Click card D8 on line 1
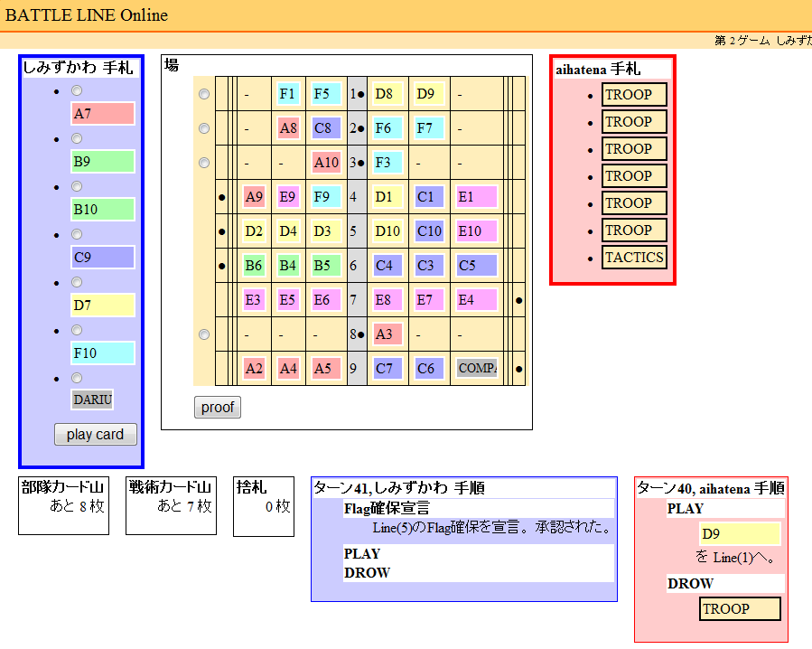 pyautogui.click(x=387, y=94)
